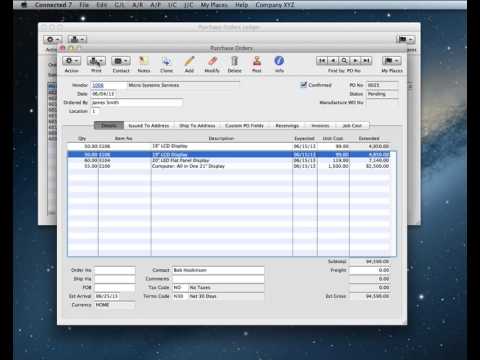Open the My Places dropdown
Image resolution: width=480 pixels, height=360 pixels.
(x=392, y=61)
